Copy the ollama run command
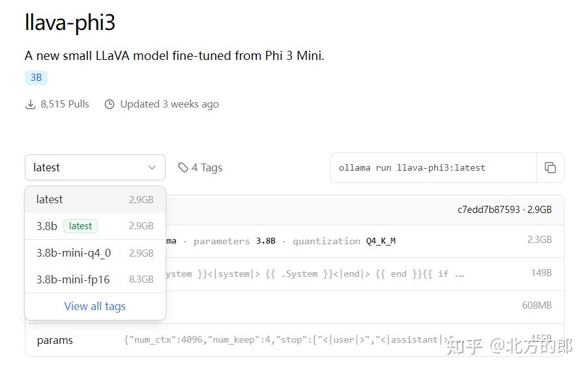The width and height of the screenshot is (588, 370). 550,168
